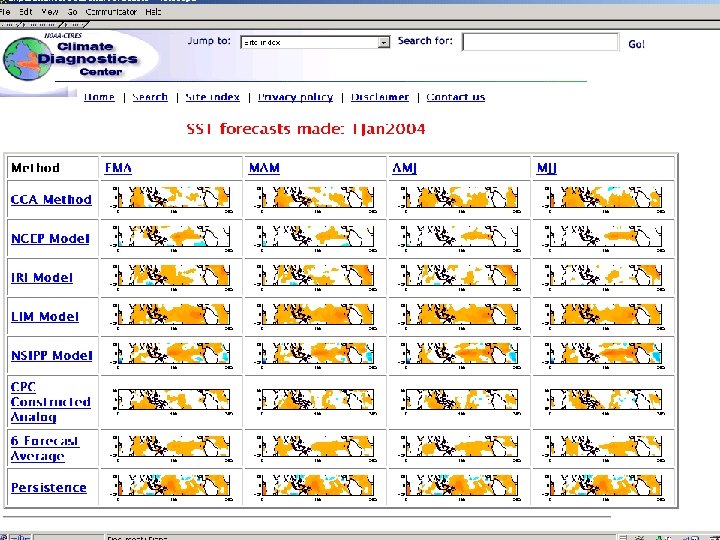This screenshot has height=540, width=720.
Task: Open the IRI Model link
Action: [x=42, y=278]
